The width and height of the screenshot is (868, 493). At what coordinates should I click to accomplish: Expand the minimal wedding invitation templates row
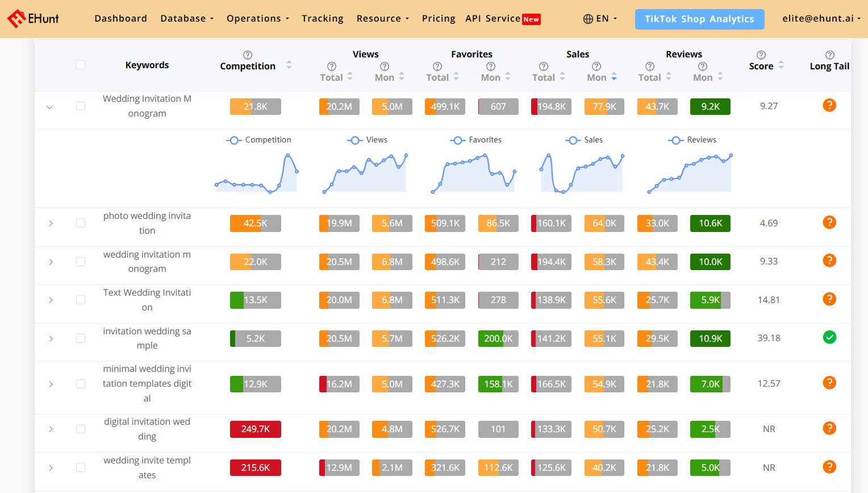(x=51, y=384)
